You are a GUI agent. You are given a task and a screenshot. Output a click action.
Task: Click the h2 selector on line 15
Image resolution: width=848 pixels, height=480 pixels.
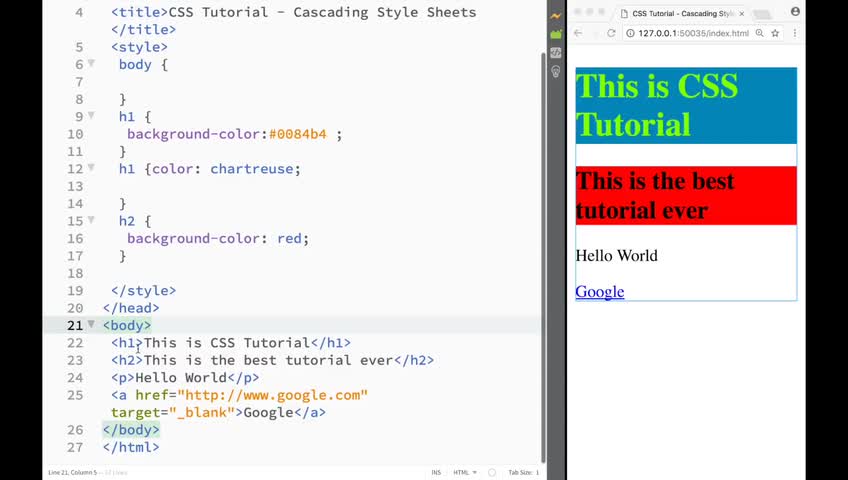click(x=127, y=221)
